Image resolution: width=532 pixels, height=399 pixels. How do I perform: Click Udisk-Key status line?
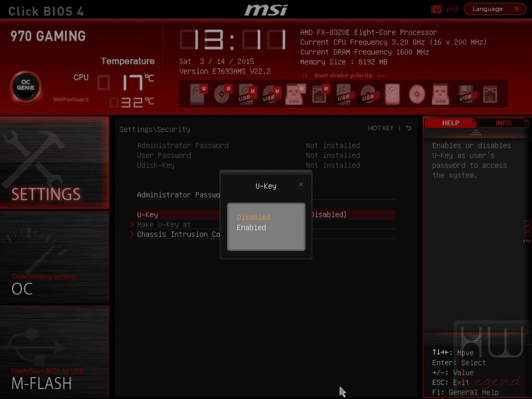click(x=248, y=165)
